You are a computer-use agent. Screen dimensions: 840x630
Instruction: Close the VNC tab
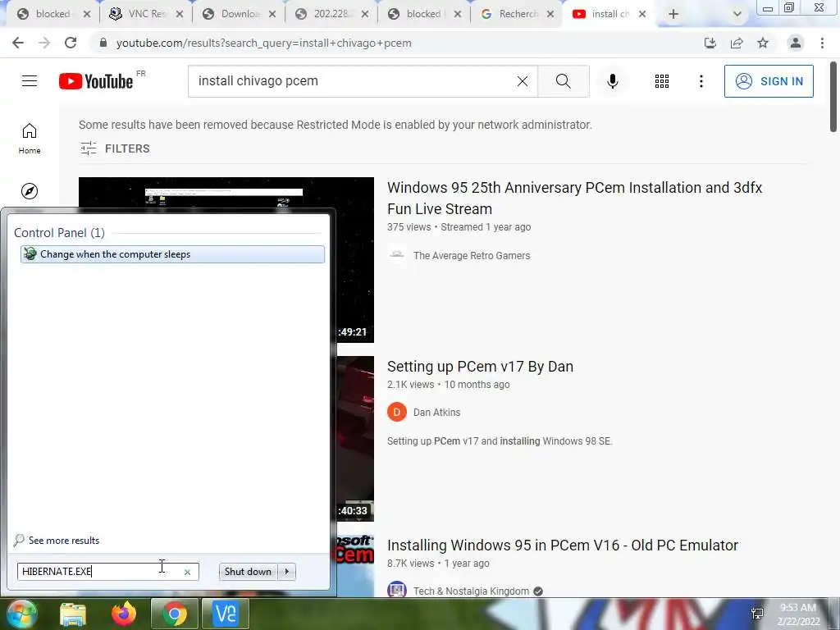(x=180, y=14)
